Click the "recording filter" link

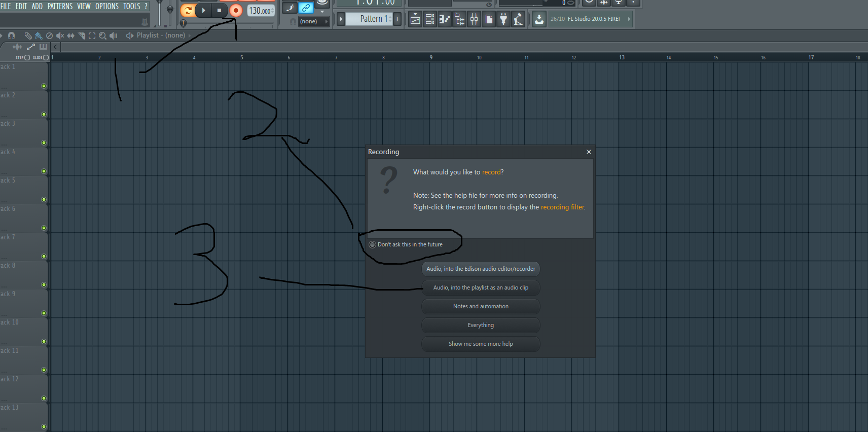(x=562, y=207)
